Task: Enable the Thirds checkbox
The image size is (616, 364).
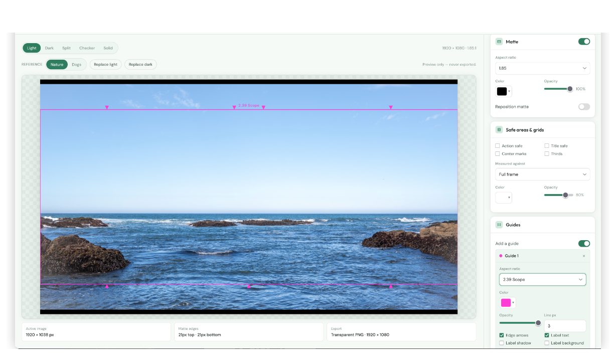Action: (547, 154)
